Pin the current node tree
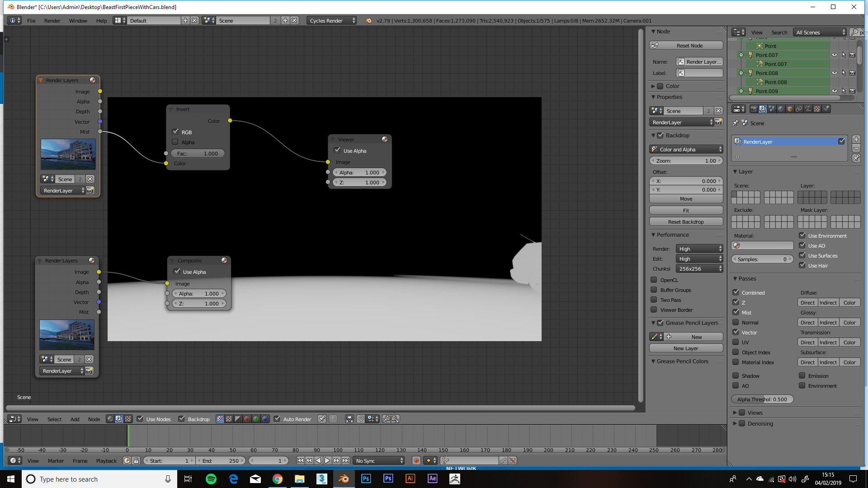868x488 pixels. pos(322,419)
